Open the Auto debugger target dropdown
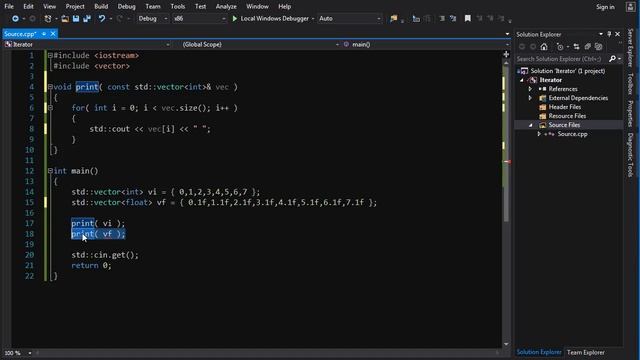640x360 pixels. 350,18
